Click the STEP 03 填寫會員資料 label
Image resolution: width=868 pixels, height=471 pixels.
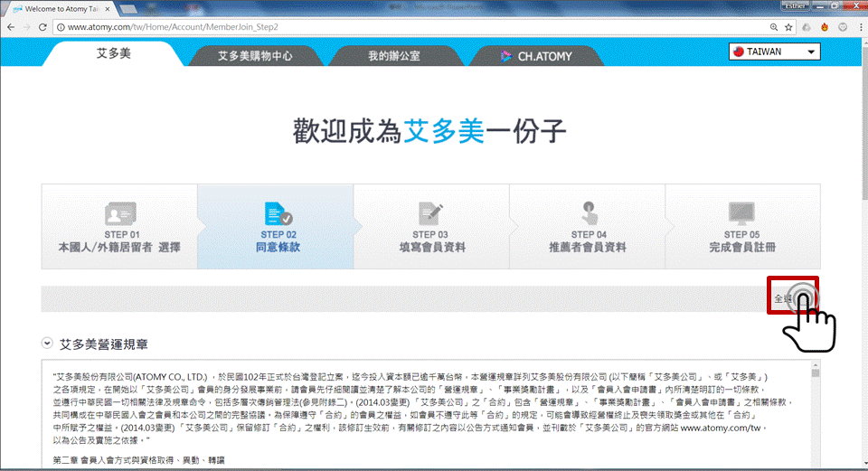pos(430,241)
